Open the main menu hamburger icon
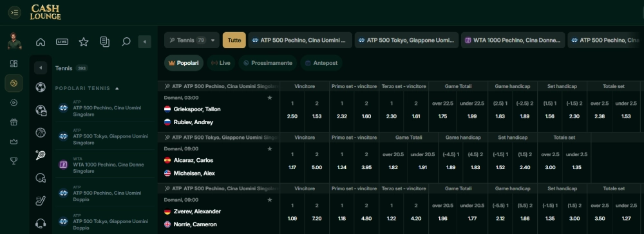The height and width of the screenshot is (234, 644). click(x=14, y=12)
